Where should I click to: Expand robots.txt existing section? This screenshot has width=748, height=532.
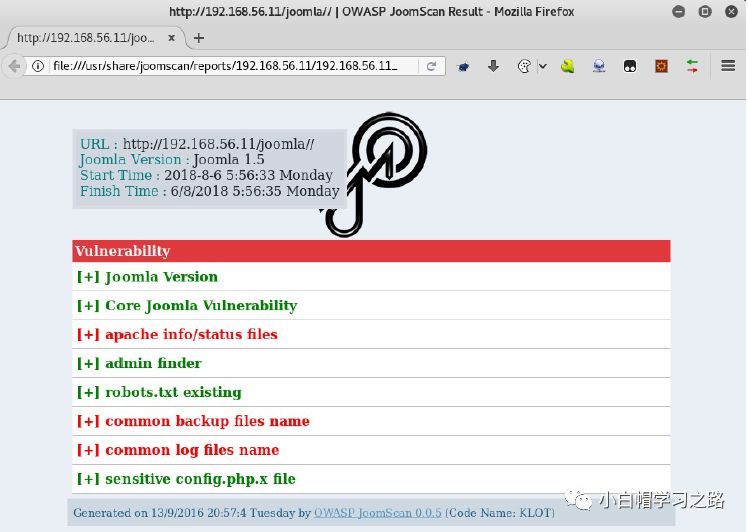pyautogui.click(x=371, y=392)
